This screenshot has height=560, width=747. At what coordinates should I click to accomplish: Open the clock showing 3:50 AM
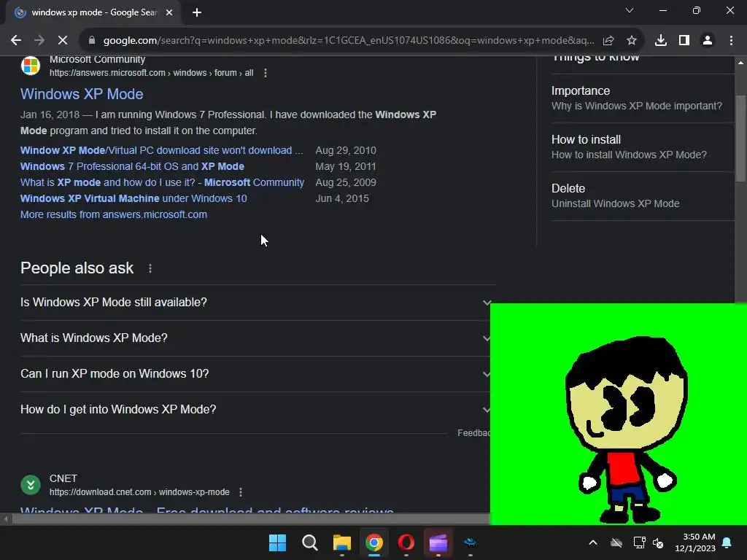pos(695,542)
